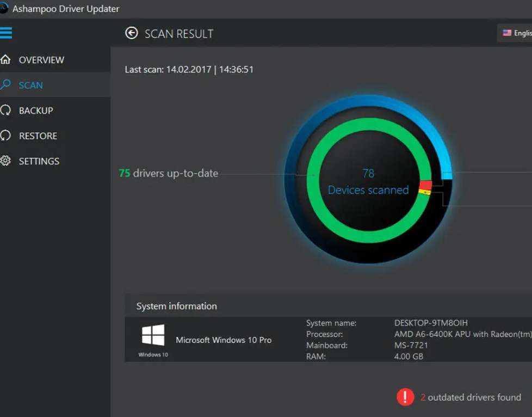This screenshot has height=417, width=532.
Task: Click the 'System name:' label
Action: click(331, 323)
